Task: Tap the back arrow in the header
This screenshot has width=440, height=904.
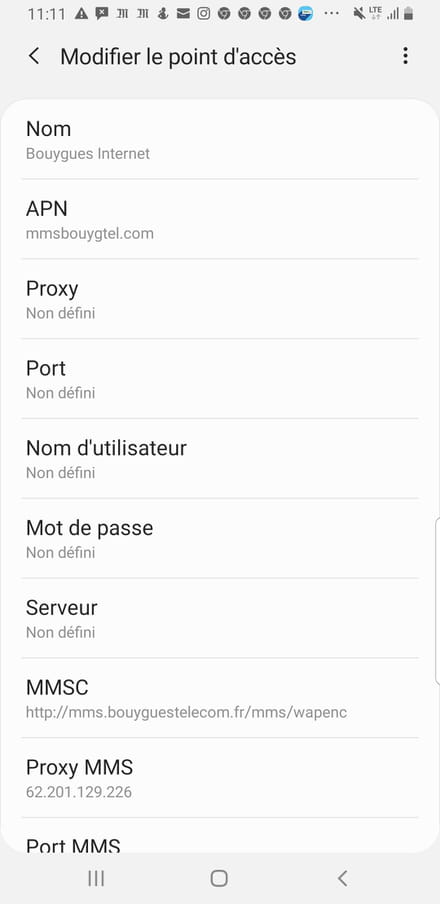Action: 34,56
